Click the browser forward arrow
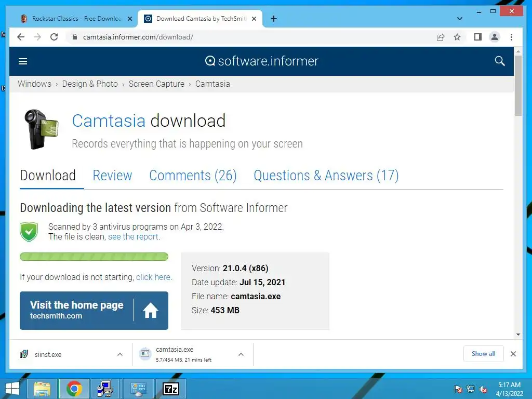The height and width of the screenshot is (399, 532). click(x=37, y=37)
